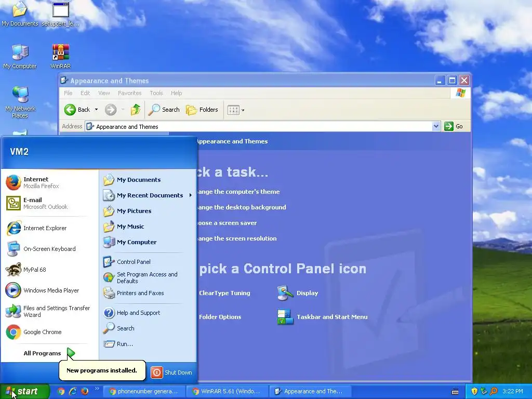The height and width of the screenshot is (399, 532).
Task: Open the ClearType Tuning item
Action: [224, 293]
